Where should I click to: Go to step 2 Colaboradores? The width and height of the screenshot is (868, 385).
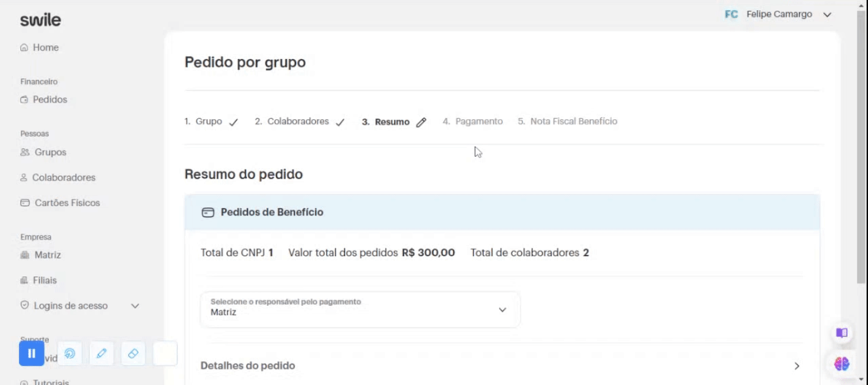299,122
